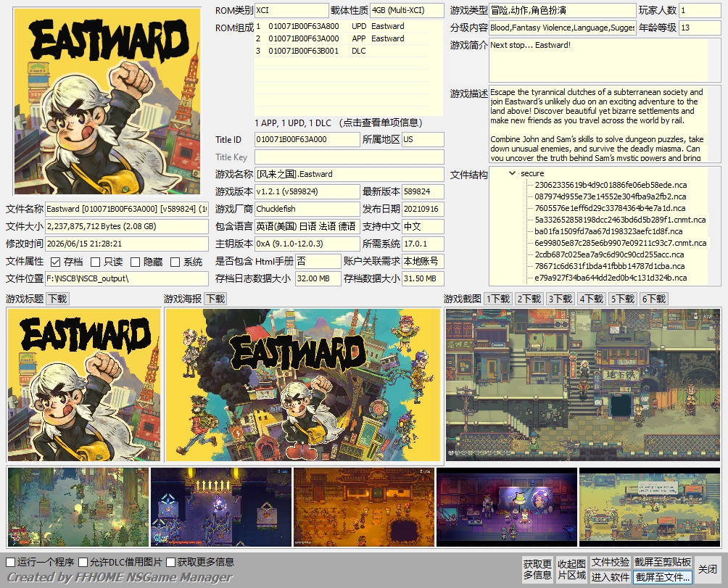
Task: Toggle the 隐藏 hidden checkbox
Action: tap(135, 262)
